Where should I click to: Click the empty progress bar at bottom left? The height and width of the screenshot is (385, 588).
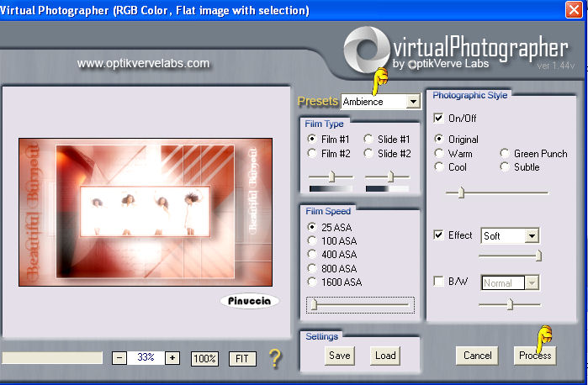click(x=52, y=357)
